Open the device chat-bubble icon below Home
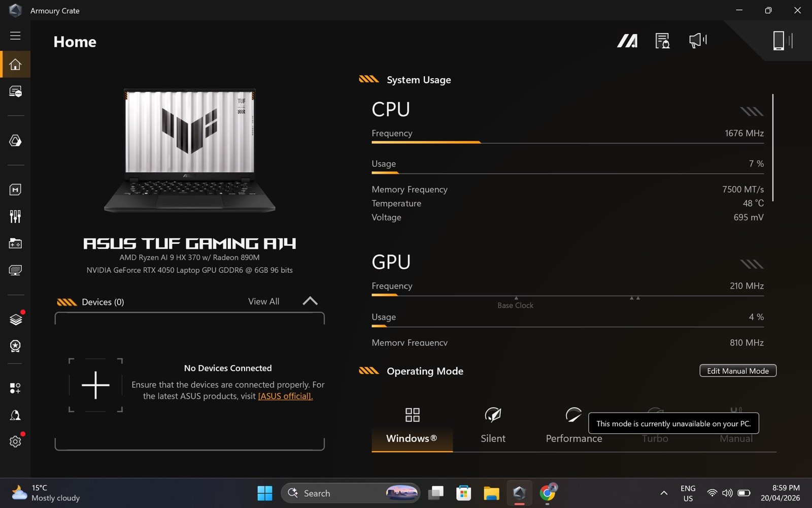 pos(15,91)
